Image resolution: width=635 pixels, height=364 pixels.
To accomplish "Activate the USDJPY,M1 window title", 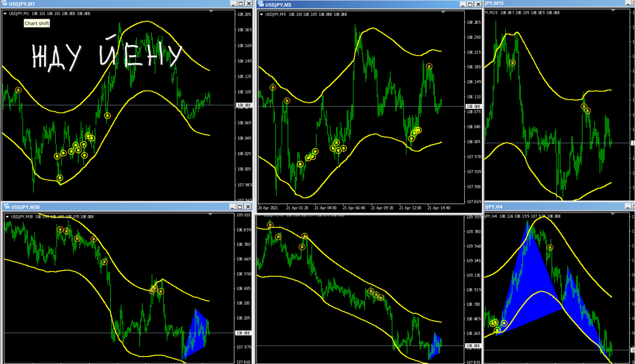I will pos(22,4).
